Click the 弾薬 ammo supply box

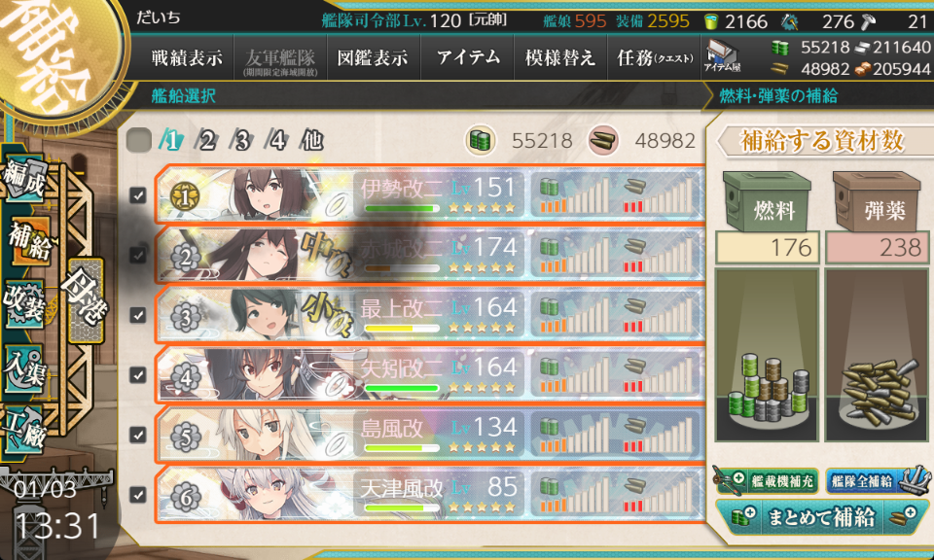tap(877, 202)
